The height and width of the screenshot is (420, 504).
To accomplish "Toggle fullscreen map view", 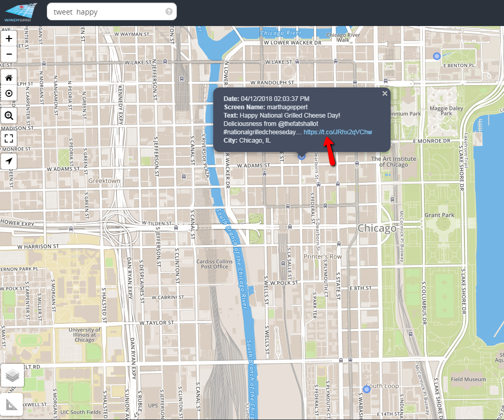I will click(x=9, y=138).
